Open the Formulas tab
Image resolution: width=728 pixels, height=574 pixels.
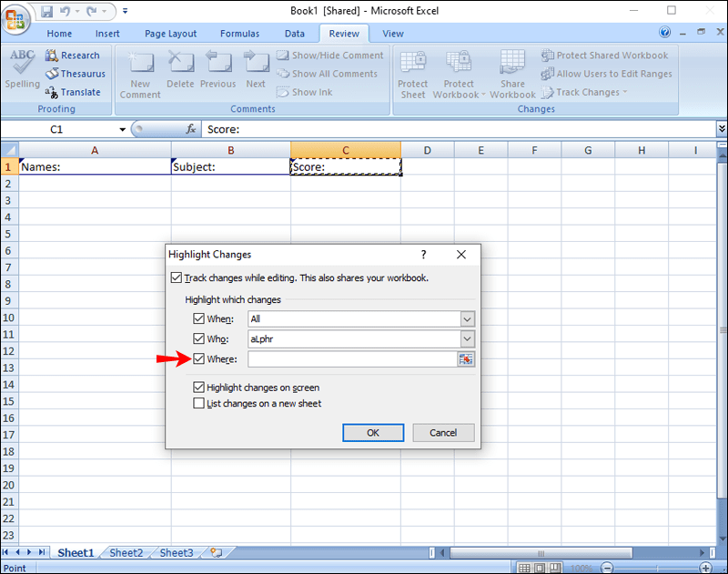[x=239, y=34]
